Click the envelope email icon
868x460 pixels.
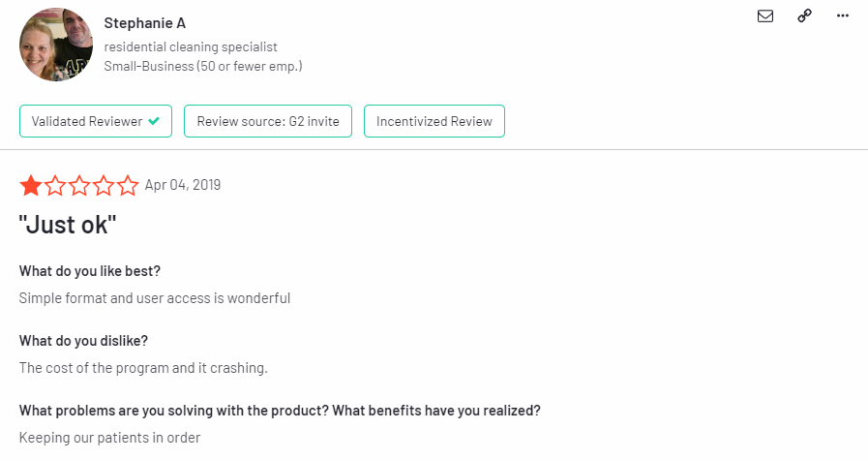pos(765,16)
